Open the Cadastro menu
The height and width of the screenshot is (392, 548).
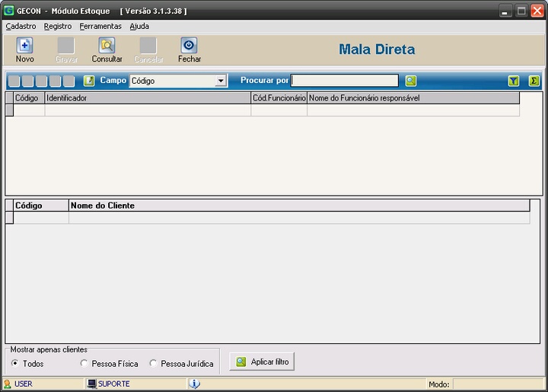pyautogui.click(x=21, y=26)
